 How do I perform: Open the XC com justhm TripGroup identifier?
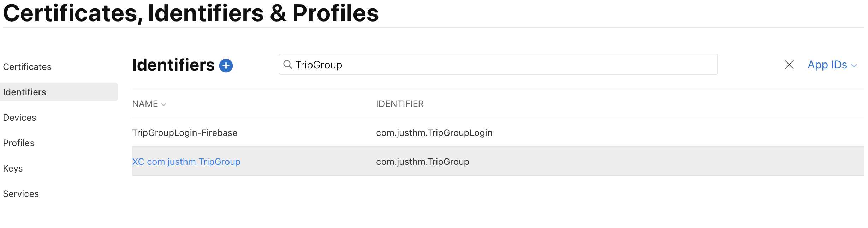pyautogui.click(x=186, y=161)
